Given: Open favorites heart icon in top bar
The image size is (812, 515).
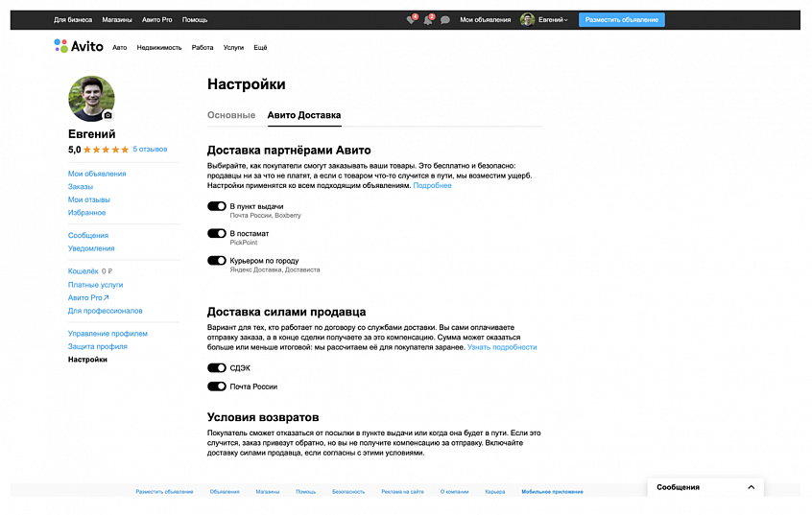Looking at the screenshot, I should click(x=411, y=20).
